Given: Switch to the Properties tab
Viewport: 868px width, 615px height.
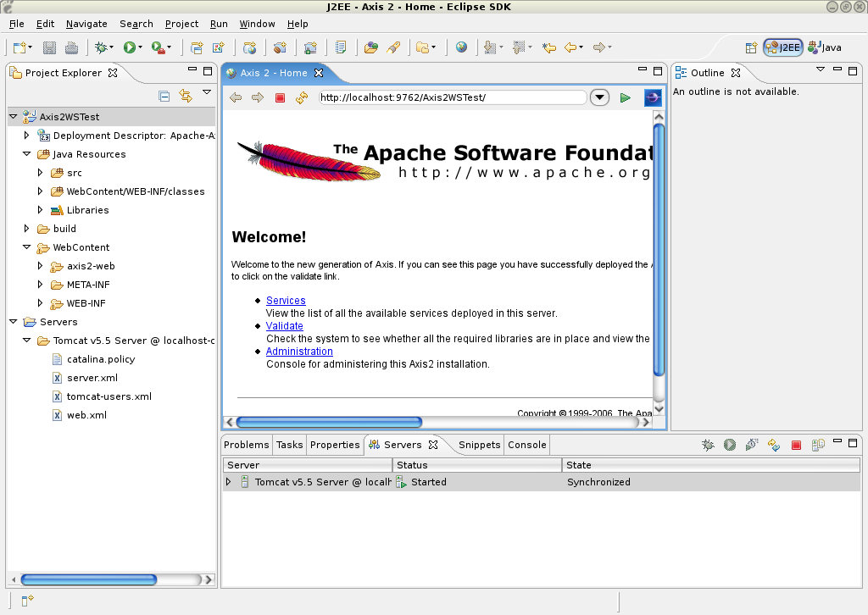Looking at the screenshot, I should tap(335, 445).
